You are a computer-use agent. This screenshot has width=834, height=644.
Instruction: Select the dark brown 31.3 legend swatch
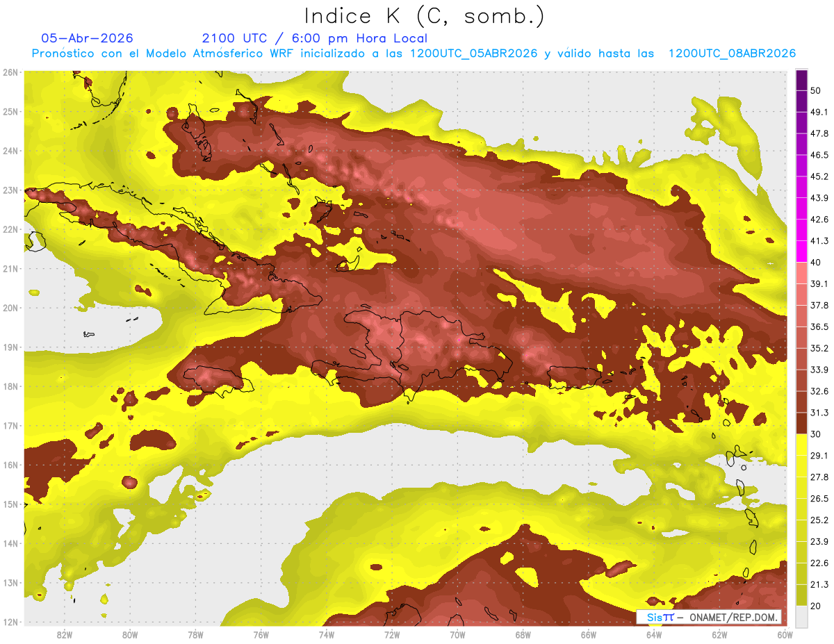pos(801,423)
